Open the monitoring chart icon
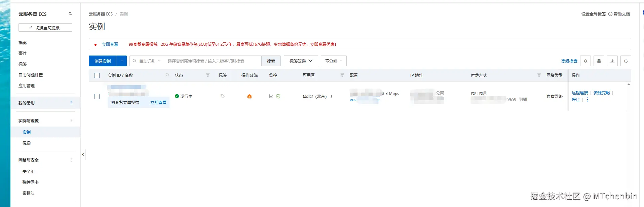This screenshot has width=644, height=207. [x=271, y=96]
